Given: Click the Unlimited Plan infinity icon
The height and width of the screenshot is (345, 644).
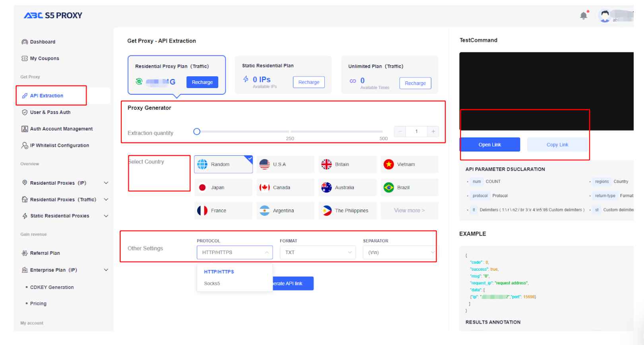Looking at the screenshot, I should 353,81.
